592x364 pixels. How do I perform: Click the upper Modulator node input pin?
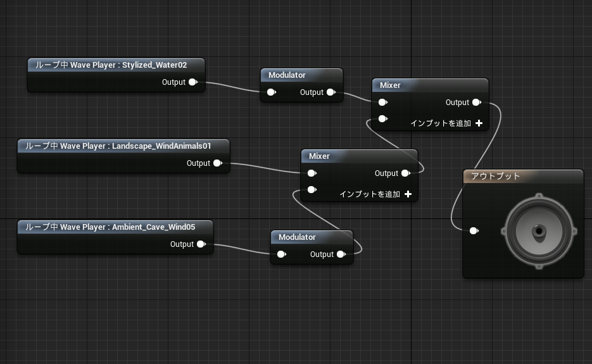pos(272,92)
